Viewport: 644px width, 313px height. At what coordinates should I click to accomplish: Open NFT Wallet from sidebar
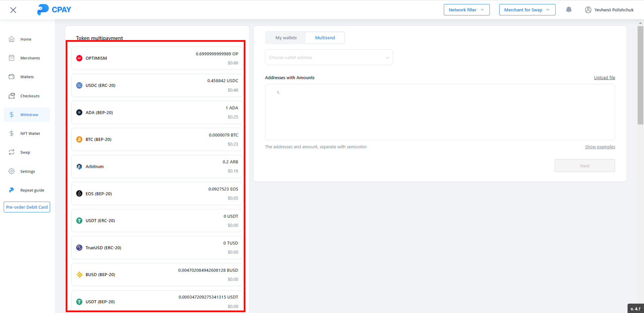(30, 134)
